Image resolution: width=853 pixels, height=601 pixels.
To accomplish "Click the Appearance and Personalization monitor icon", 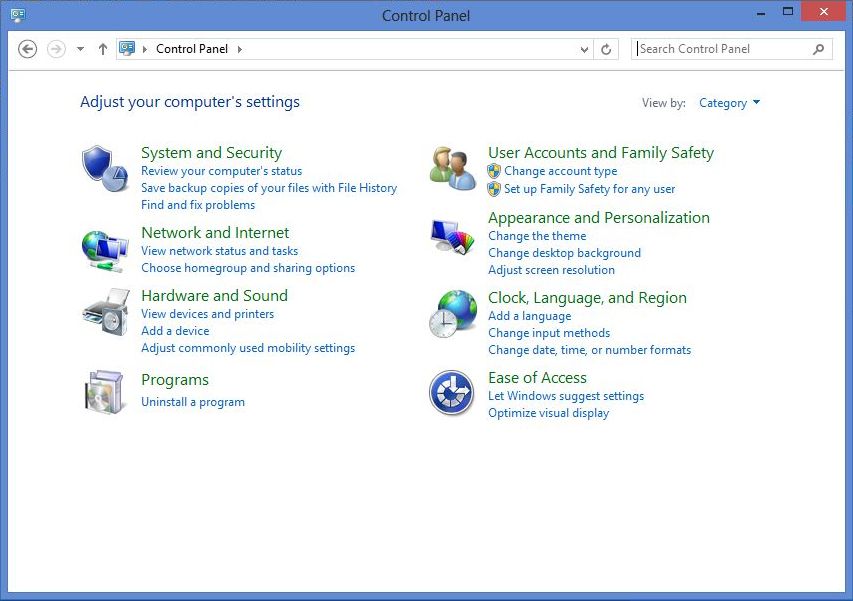I will [452, 237].
